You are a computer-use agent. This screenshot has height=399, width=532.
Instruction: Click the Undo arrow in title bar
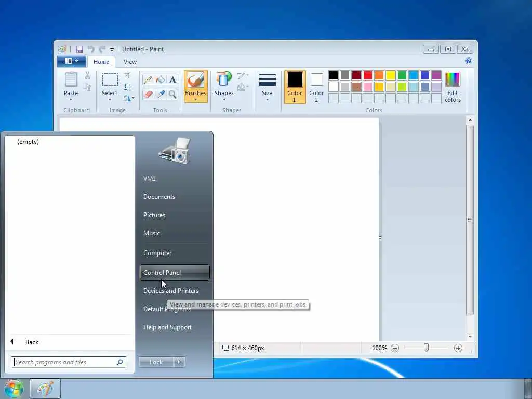click(91, 49)
